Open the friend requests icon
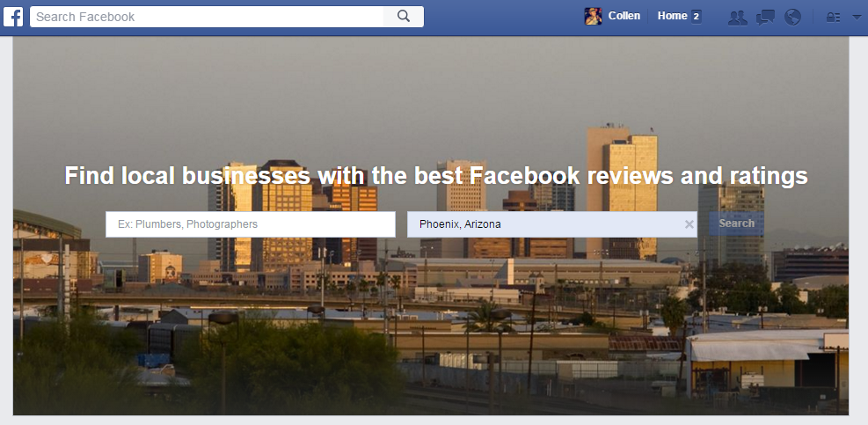 [x=737, y=18]
